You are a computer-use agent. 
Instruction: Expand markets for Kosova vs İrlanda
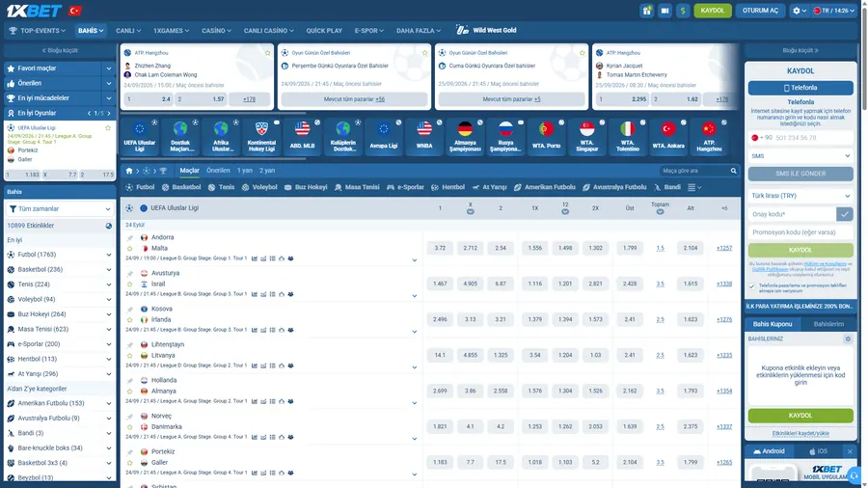click(414, 332)
